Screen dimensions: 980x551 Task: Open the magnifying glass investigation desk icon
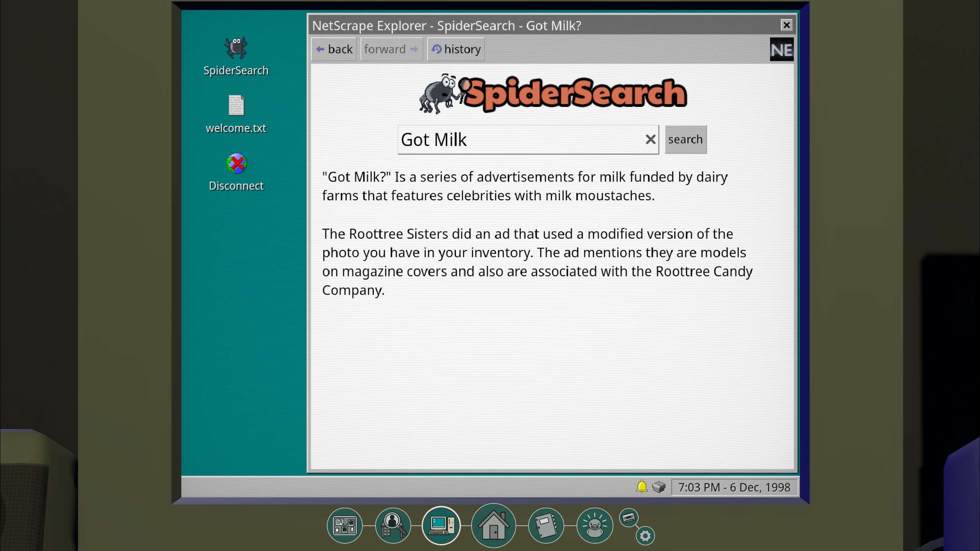(393, 525)
